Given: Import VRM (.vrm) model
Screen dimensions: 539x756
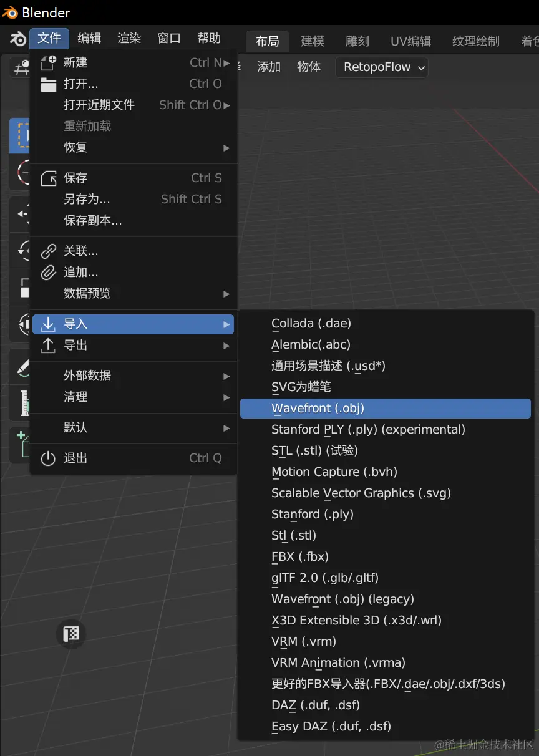Looking at the screenshot, I should pos(386,641).
